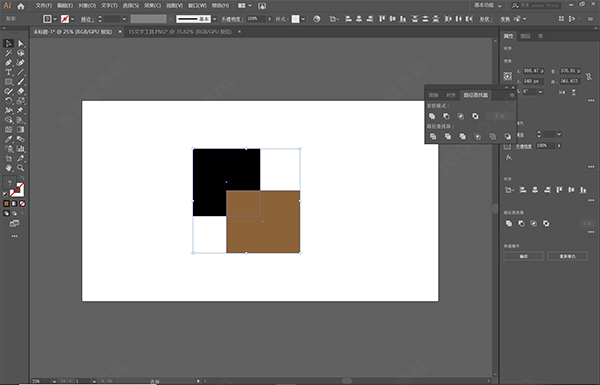This screenshot has height=385, width=600.
Task: Open stroke weight dropdown in control bar
Action: [124, 19]
